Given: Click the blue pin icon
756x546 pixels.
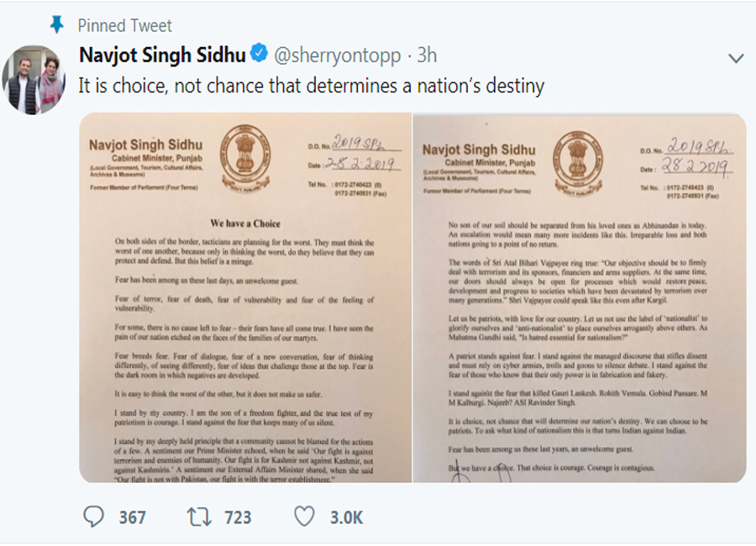Looking at the screenshot, I should click(x=56, y=25).
